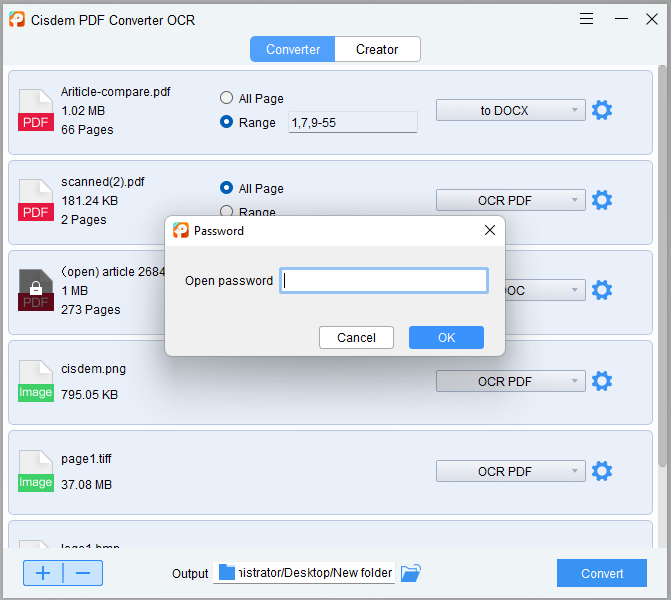
Task: Click the '(open) article 2684' file name
Action: [113, 272]
